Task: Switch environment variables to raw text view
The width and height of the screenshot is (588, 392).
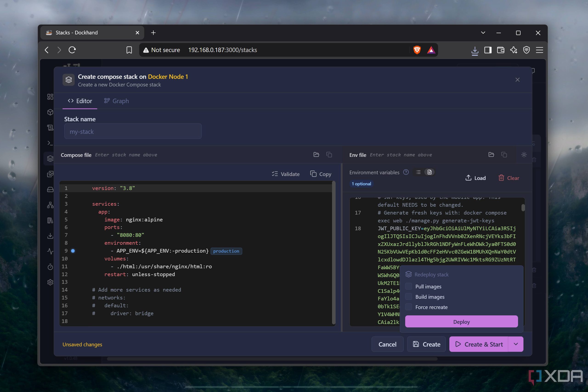Action: [430, 172]
